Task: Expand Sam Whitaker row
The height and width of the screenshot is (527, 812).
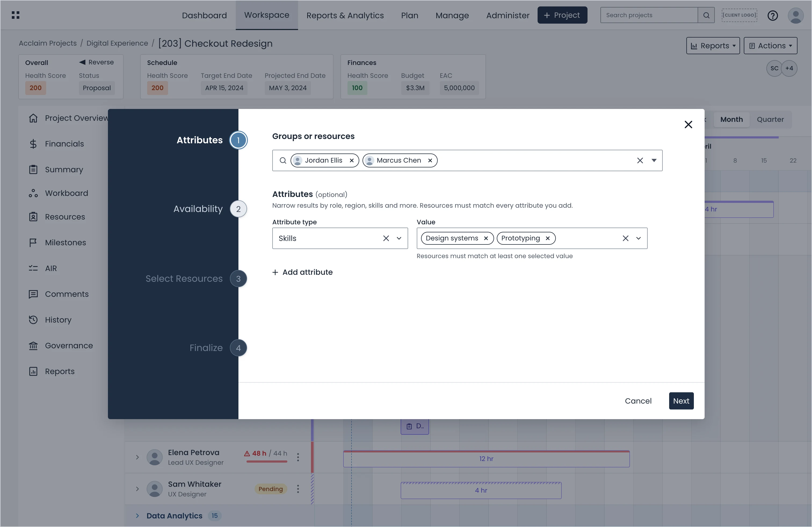Action: point(137,489)
